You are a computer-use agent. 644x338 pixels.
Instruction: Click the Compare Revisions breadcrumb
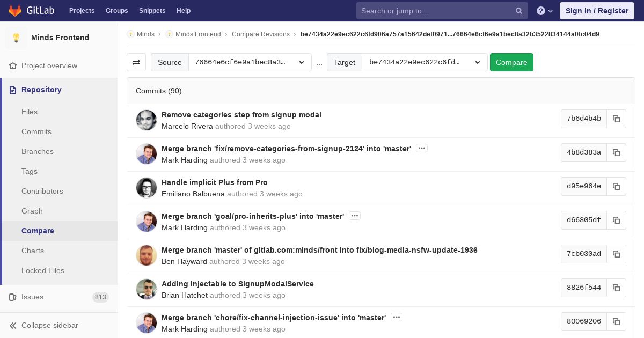tap(261, 34)
